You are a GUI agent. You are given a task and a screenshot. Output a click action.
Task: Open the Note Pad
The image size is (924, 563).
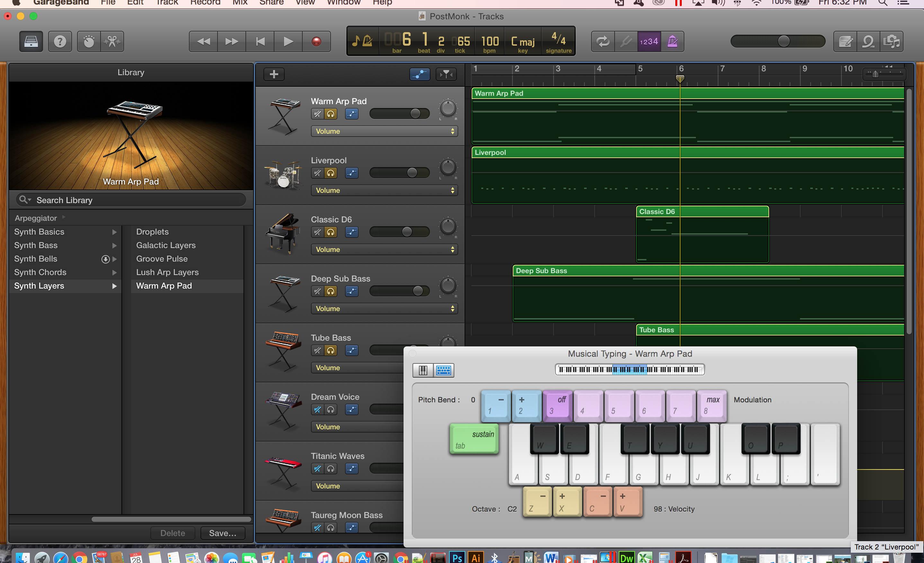click(845, 41)
